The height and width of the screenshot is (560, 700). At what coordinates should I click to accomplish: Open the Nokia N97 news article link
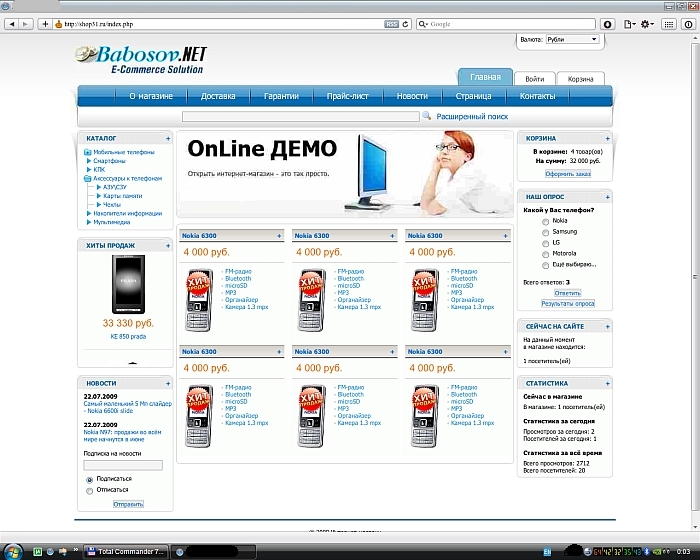point(122,436)
